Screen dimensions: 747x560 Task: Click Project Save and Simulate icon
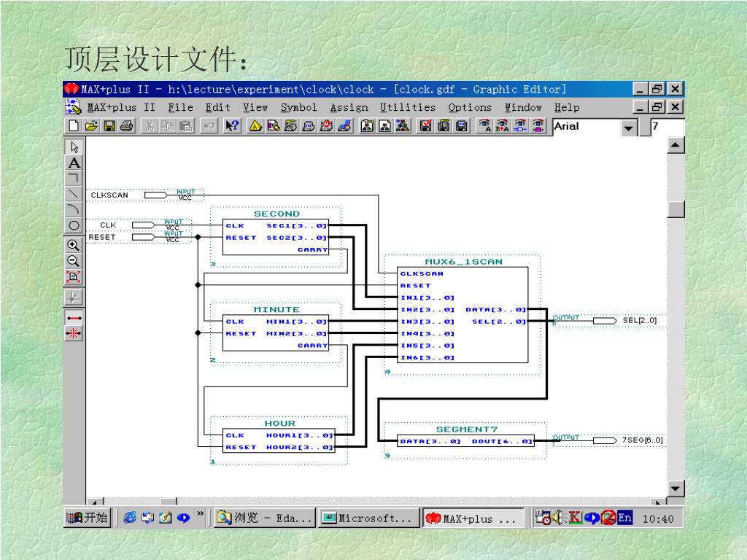[461, 125]
